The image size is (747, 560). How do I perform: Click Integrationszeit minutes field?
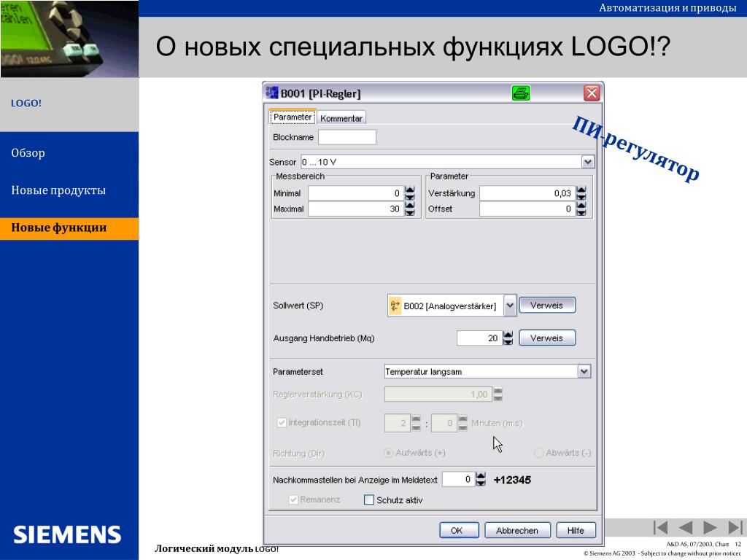coord(397,423)
